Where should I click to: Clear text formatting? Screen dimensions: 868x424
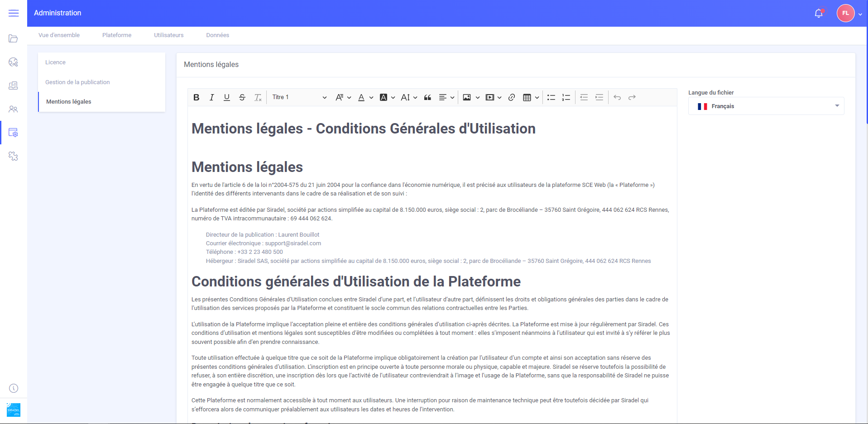click(x=258, y=97)
